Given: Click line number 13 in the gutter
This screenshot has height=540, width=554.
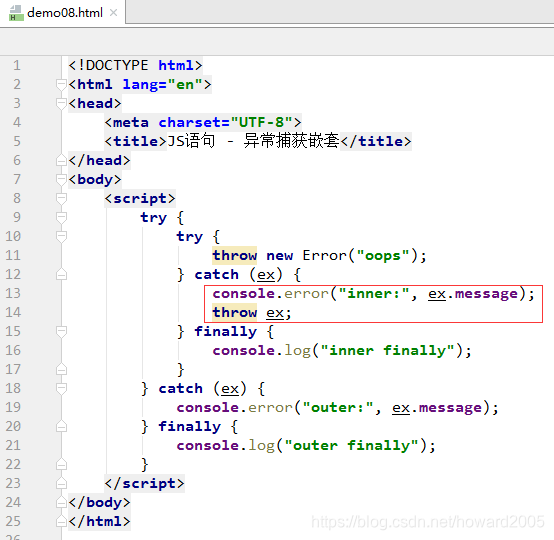Looking at the screenshot, I should [13, 293].
